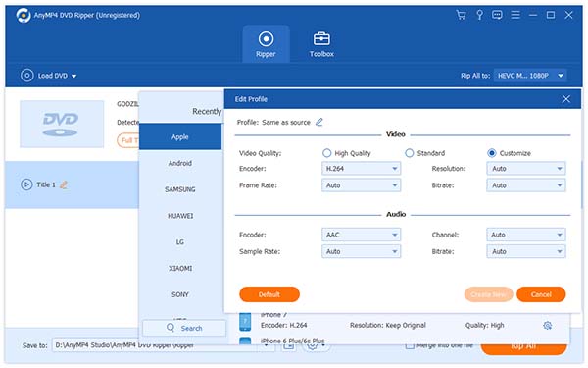Open video Bitrate dropdown
This screenshot has width=588, height=368.
tap(525, 185)
